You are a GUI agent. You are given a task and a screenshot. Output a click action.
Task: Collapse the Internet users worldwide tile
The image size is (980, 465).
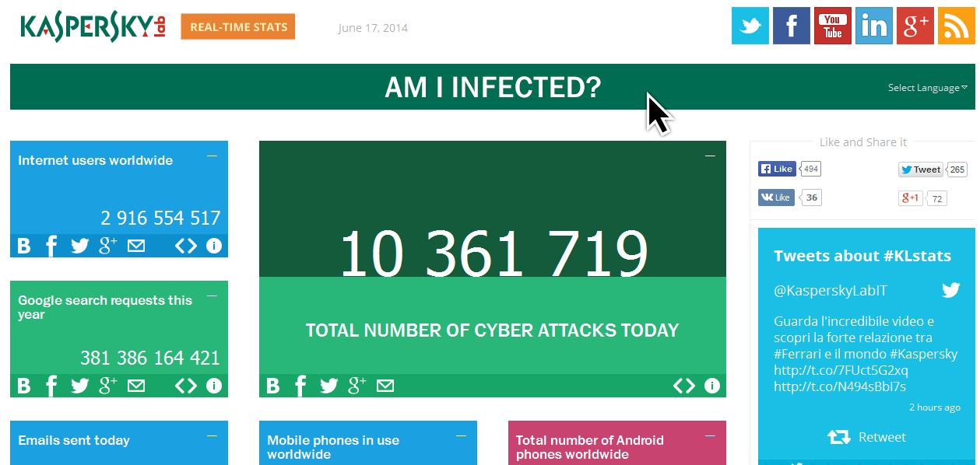coord(212,156)
